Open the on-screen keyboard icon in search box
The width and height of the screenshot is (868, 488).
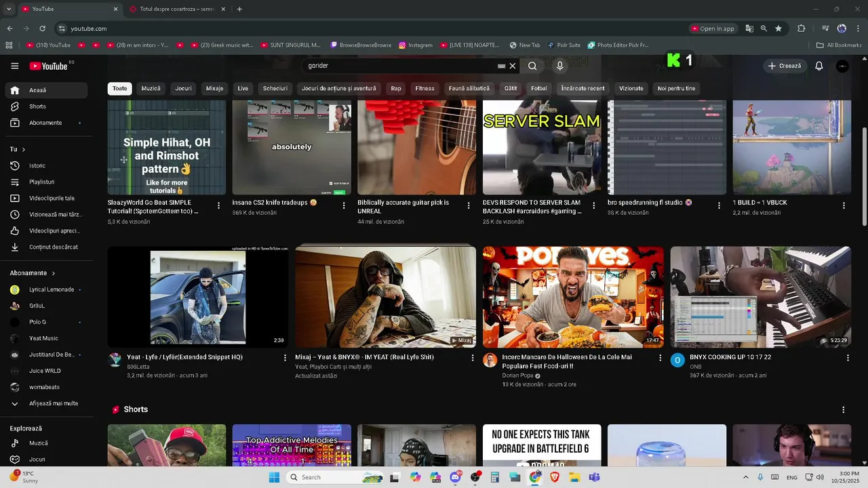(501, 66)
